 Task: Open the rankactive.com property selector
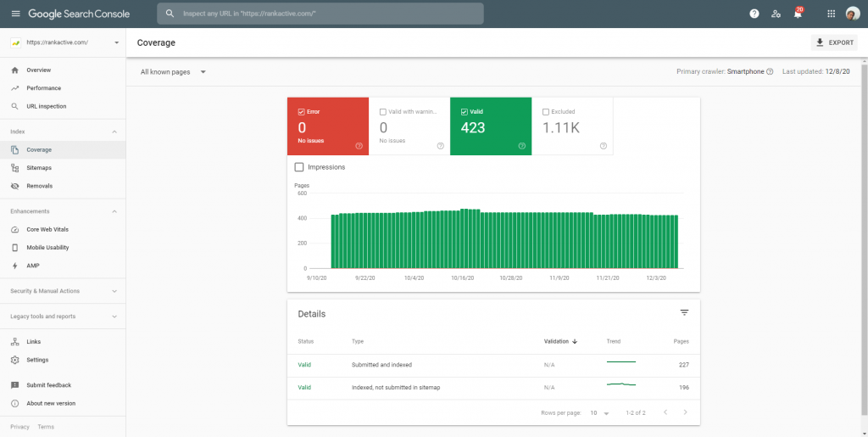coord(65,42)
